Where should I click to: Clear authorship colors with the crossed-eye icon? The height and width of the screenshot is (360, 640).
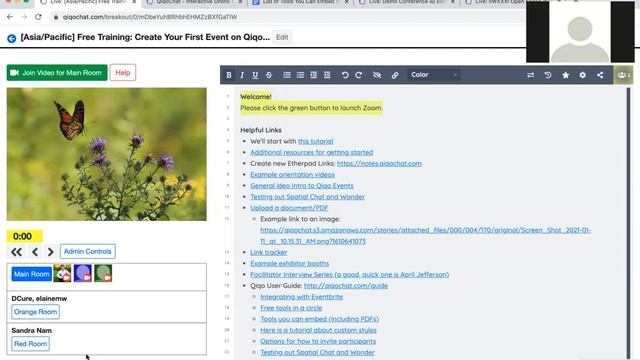[x=377, y=75]
